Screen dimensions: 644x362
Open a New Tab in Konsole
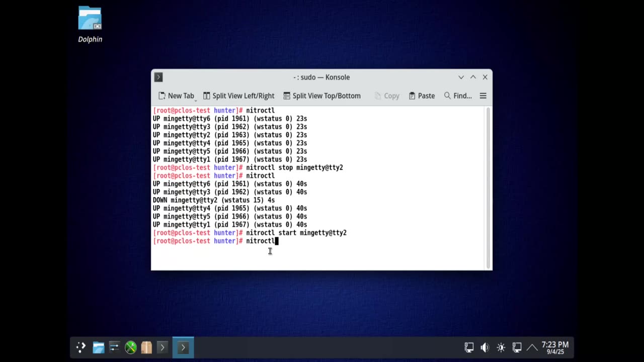[x=176, y=96]
